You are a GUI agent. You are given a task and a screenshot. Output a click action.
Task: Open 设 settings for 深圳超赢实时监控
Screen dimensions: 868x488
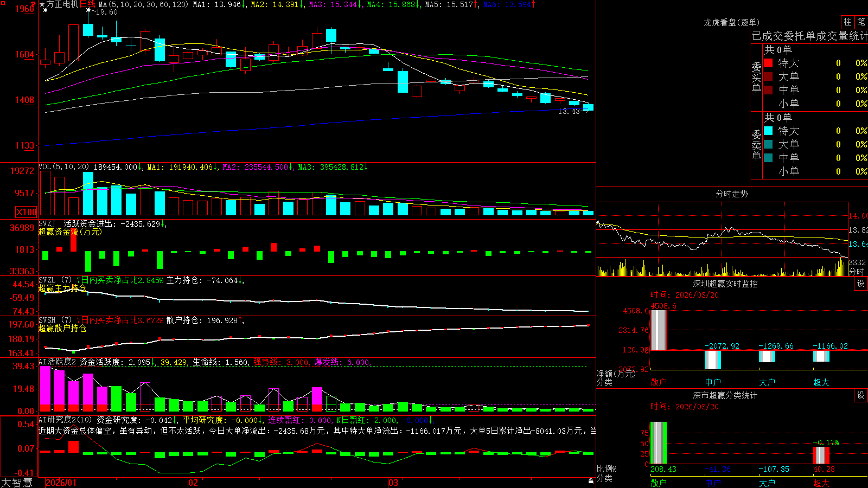pyautogui.click(x=861, y=284)
